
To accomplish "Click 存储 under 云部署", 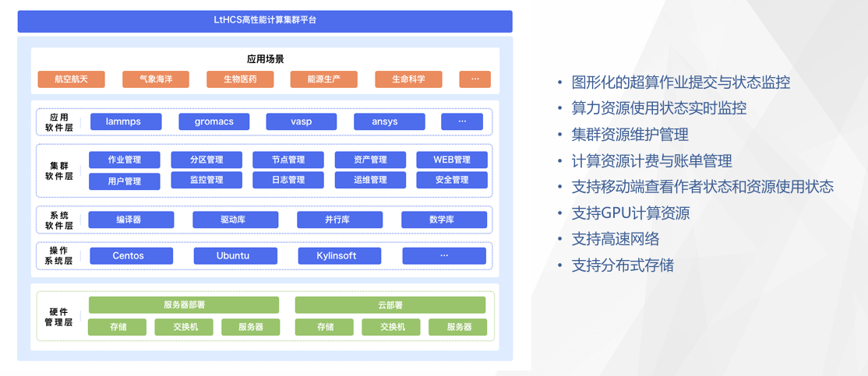I will pos(324,327).
